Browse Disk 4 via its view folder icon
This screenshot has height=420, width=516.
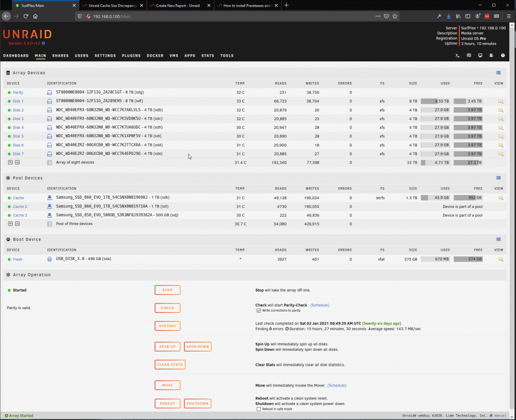(501, 128)
